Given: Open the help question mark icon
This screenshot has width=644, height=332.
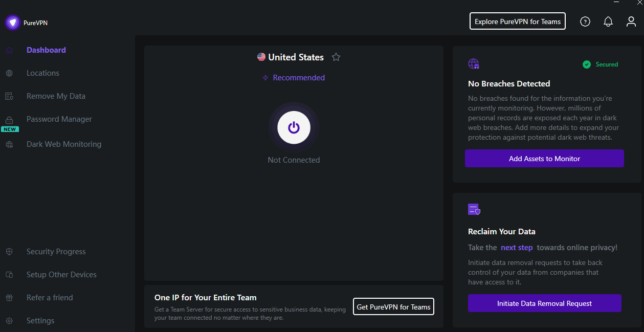Looking at the screenshot, I should [585, 21].
